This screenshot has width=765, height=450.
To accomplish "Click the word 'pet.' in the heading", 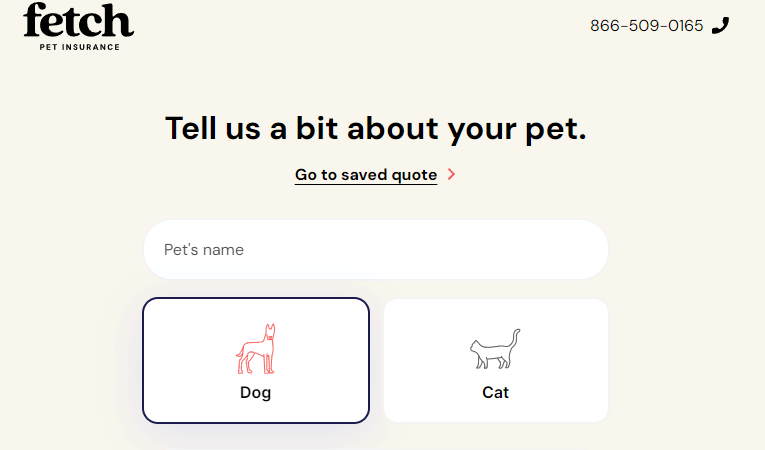I will [x=560, y=129].
